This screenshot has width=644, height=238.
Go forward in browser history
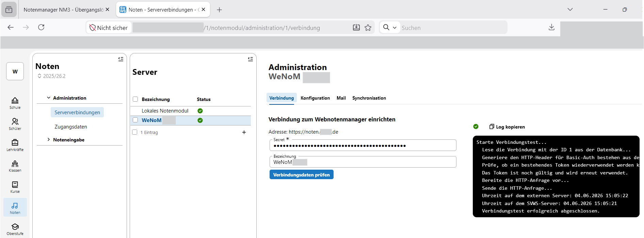(26, 28)
